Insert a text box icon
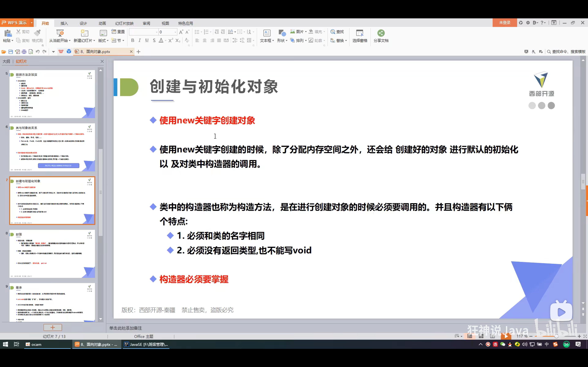Viewport: 588px width, 367px height. tap(267, 33)
